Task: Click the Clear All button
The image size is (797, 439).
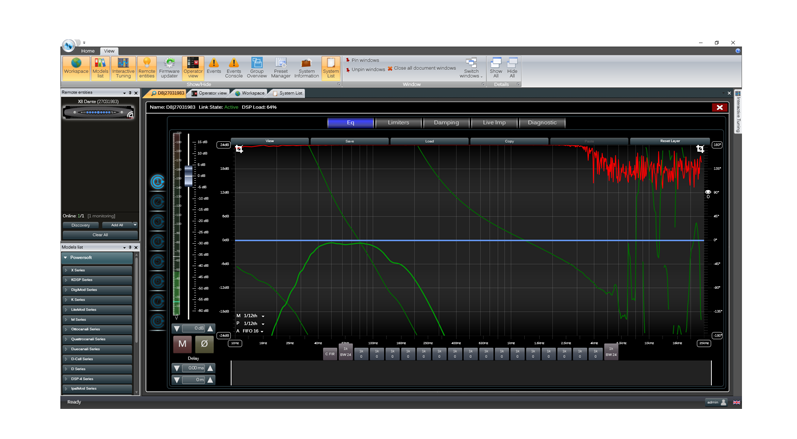Action: (x=100, y=235)
